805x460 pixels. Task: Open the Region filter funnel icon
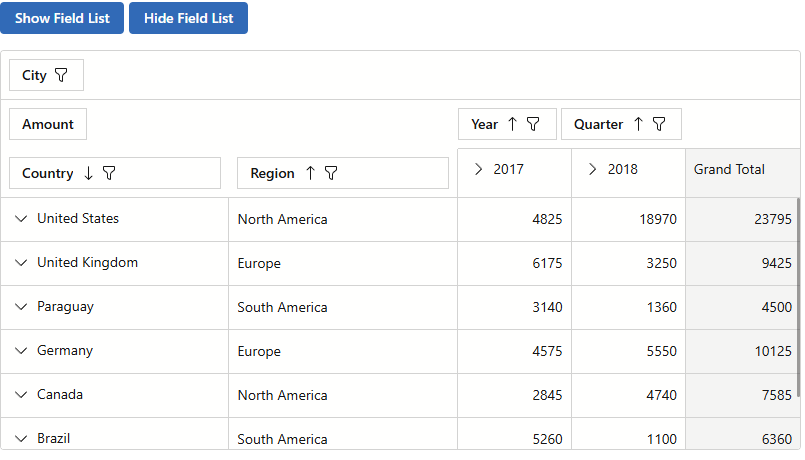(331, 173)
